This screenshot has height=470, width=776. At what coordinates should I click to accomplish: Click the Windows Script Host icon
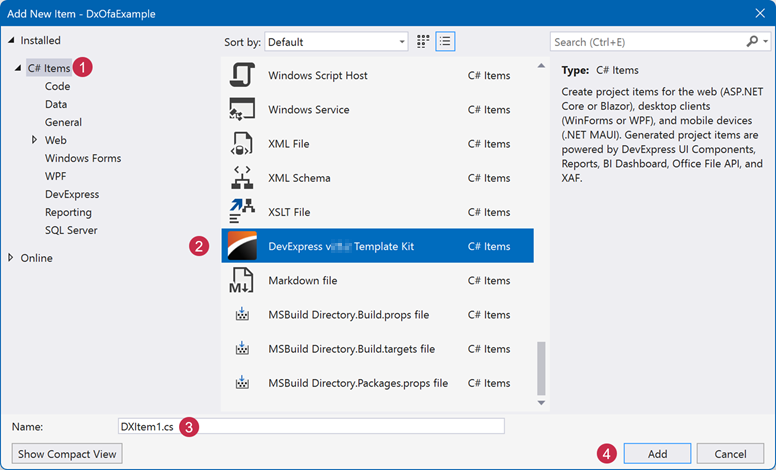[x=242, y=75]
